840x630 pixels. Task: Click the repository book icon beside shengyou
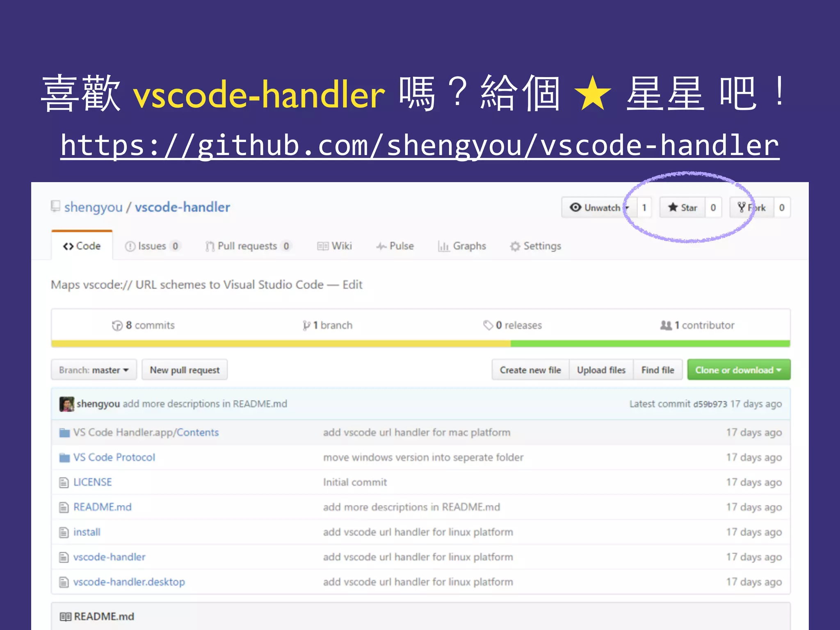[55, 206]
